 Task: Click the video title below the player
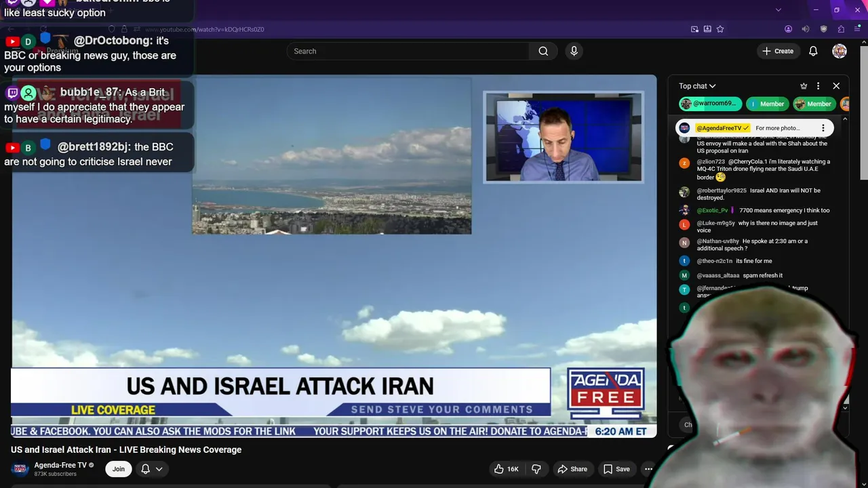(x=126, y=449)
